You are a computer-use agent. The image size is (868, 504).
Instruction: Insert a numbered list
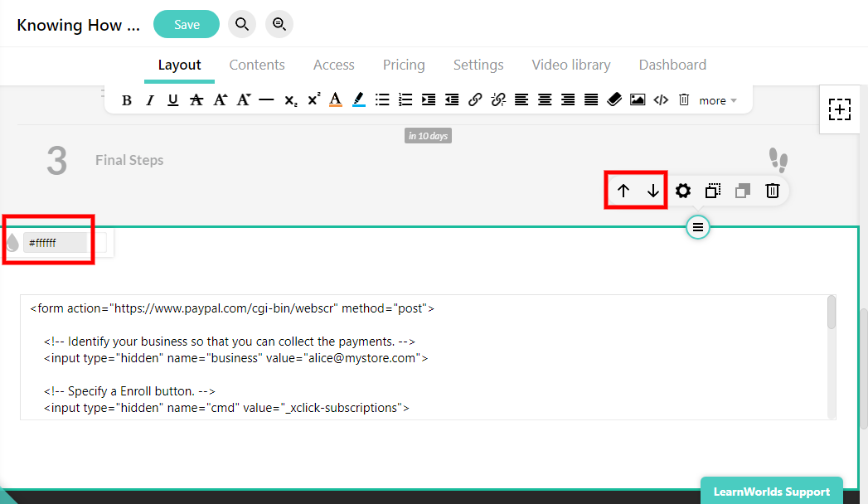tap(405, 99)
